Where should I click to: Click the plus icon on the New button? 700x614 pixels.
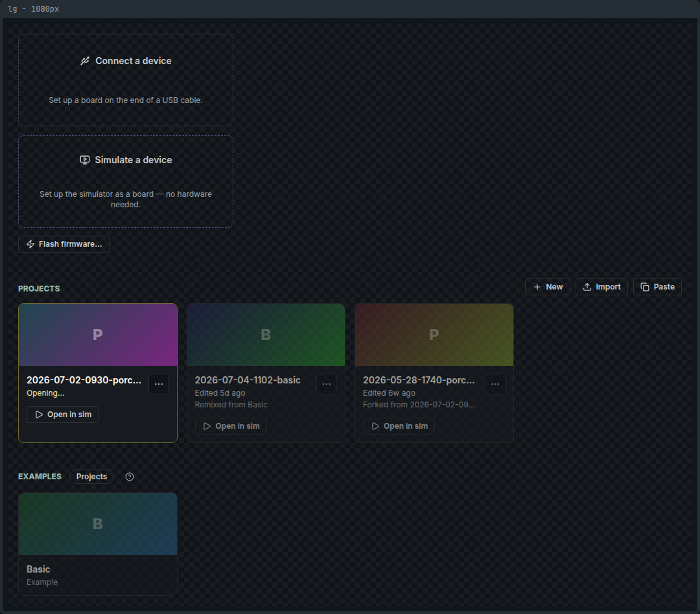[537, 287]
